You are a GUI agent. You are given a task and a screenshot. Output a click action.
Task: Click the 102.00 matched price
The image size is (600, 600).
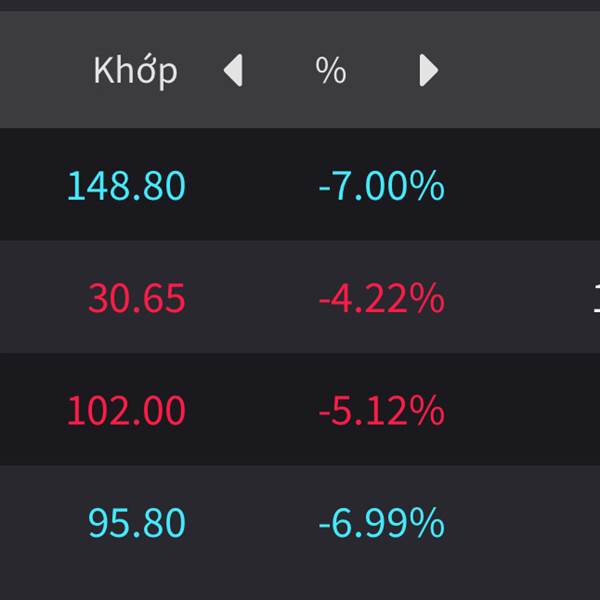click(126, 411)
